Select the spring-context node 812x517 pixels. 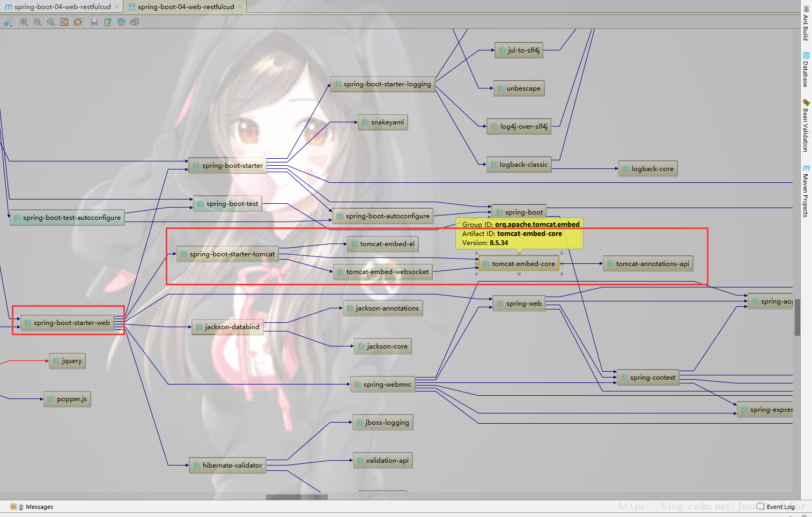[x=648, y=378]
